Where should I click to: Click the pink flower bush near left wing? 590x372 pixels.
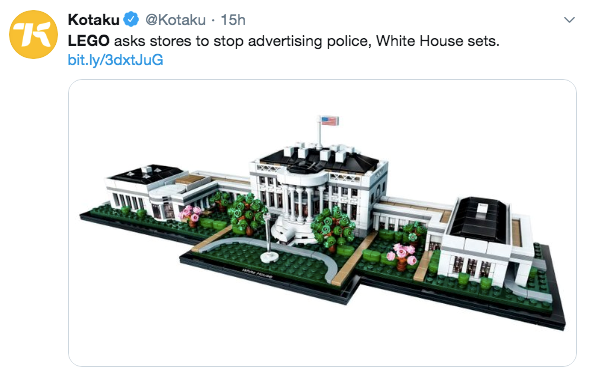point(190,214)
